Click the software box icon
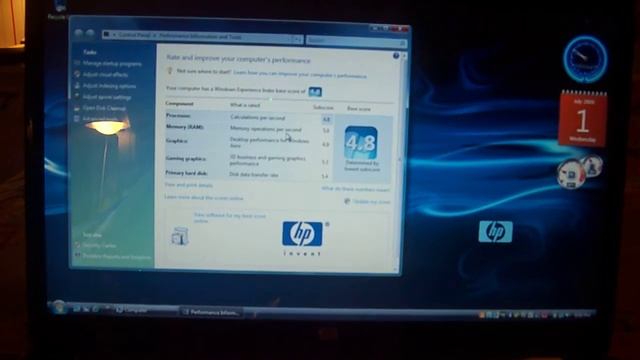This screenshot has width=640, height=360. tap(180, 236)
